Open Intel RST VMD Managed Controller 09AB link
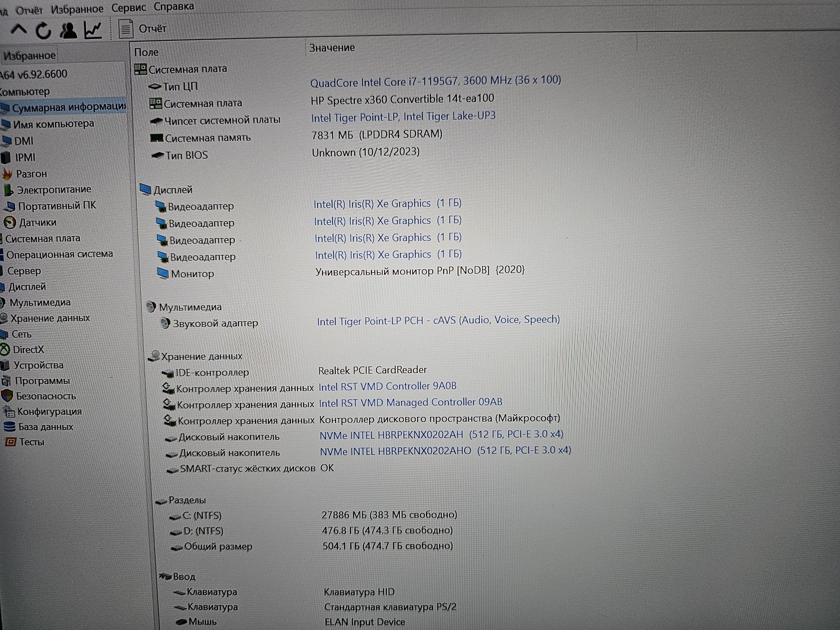840x630 pixels. click(410, 402)
